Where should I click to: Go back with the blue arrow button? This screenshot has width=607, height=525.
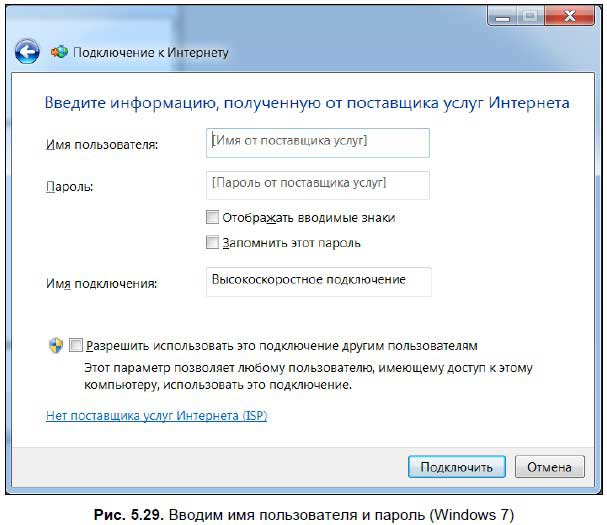click(27, 51)
